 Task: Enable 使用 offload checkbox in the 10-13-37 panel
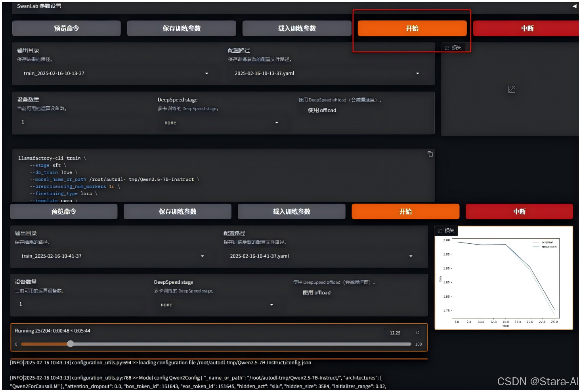302,110
